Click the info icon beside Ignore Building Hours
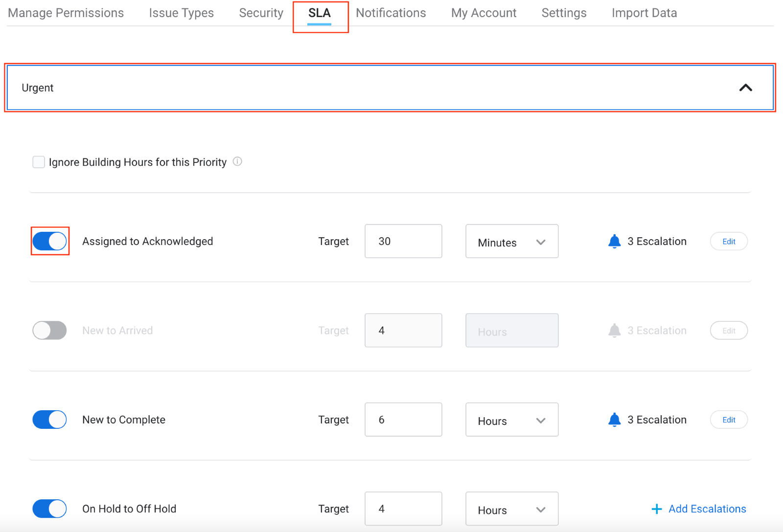The image size is (783, 532). pos(237,161)
